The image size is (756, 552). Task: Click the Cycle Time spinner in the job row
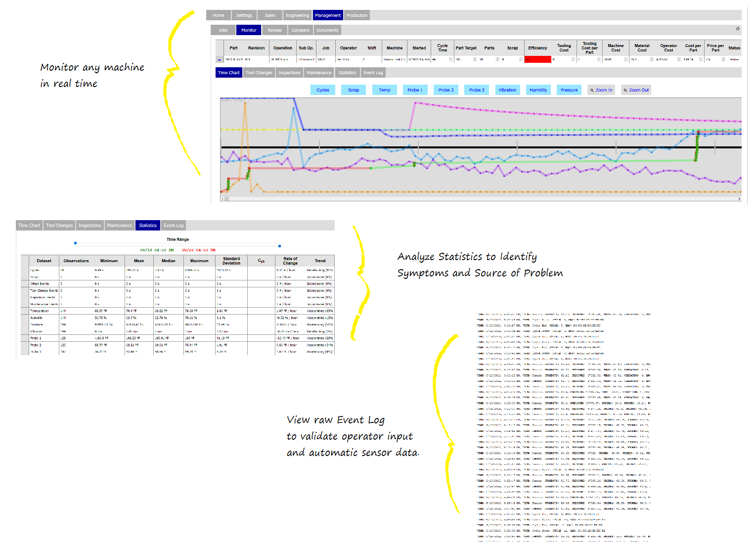click(450, 59)
